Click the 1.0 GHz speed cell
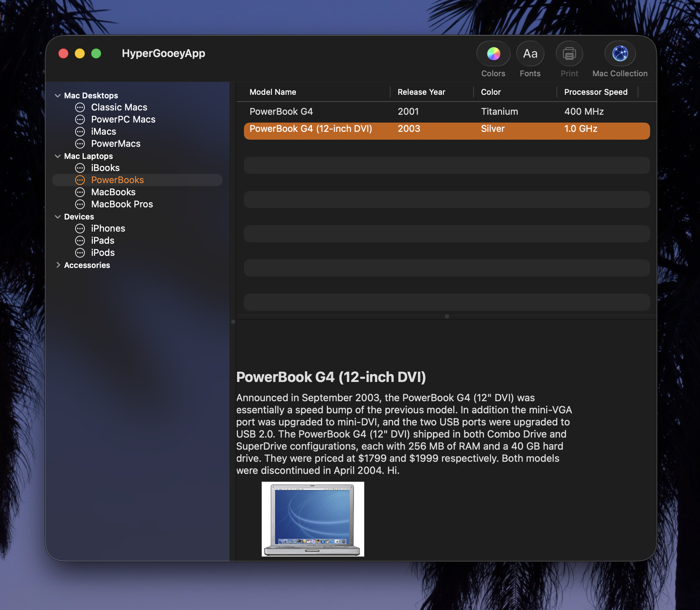This screenshot has height=610, width=700. click(581, 129)
